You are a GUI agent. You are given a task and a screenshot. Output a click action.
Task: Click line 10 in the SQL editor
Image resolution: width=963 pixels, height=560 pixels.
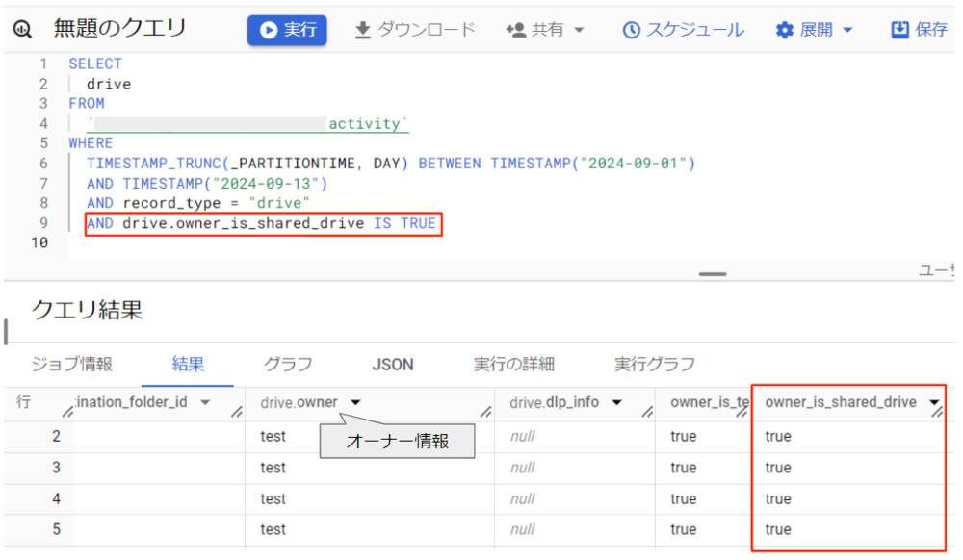289,243
